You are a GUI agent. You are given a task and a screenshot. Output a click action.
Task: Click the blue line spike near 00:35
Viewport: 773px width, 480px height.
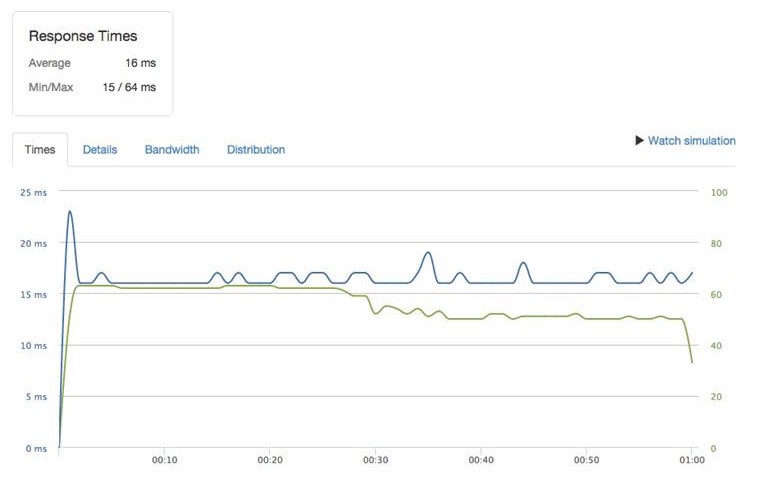click(428, 253)
